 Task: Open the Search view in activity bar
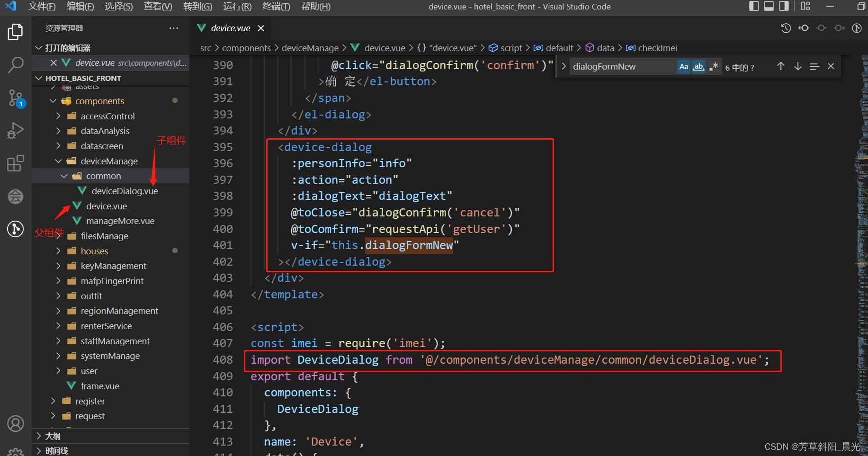coord(15,65)
